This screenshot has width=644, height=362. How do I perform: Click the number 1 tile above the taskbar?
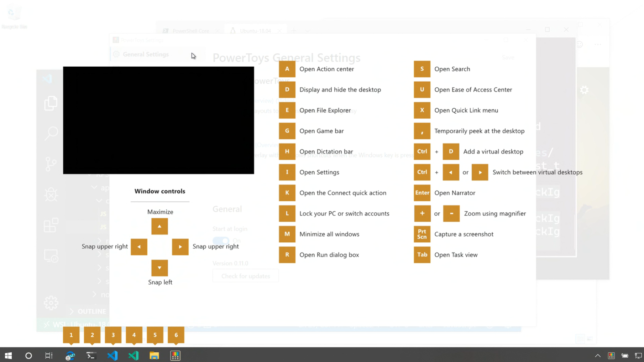(x=71, y=335)
